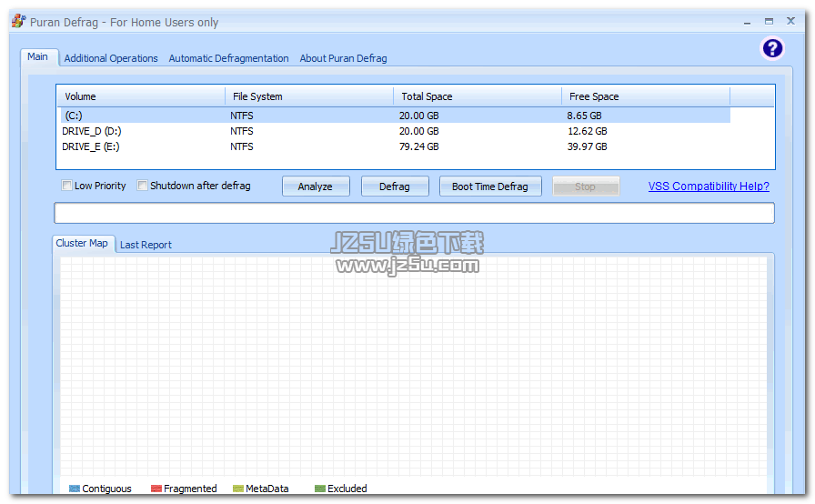
Task: Select the DRIVE_E (E:) volume row
Action: (394, 146)
